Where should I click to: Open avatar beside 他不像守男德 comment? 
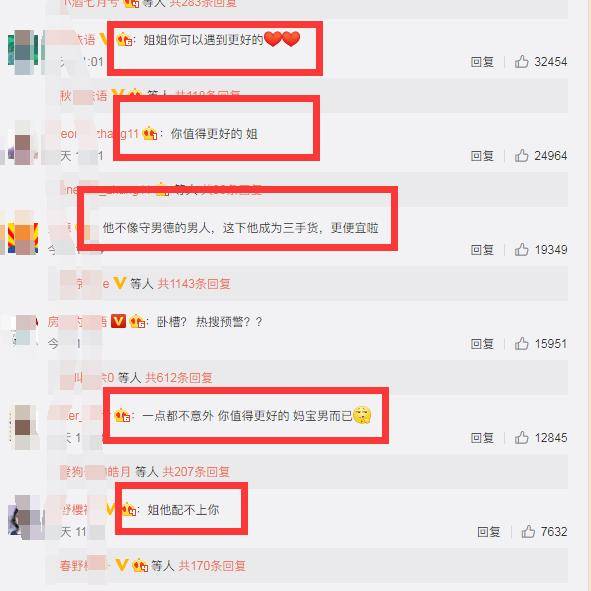tap(23, 233)
